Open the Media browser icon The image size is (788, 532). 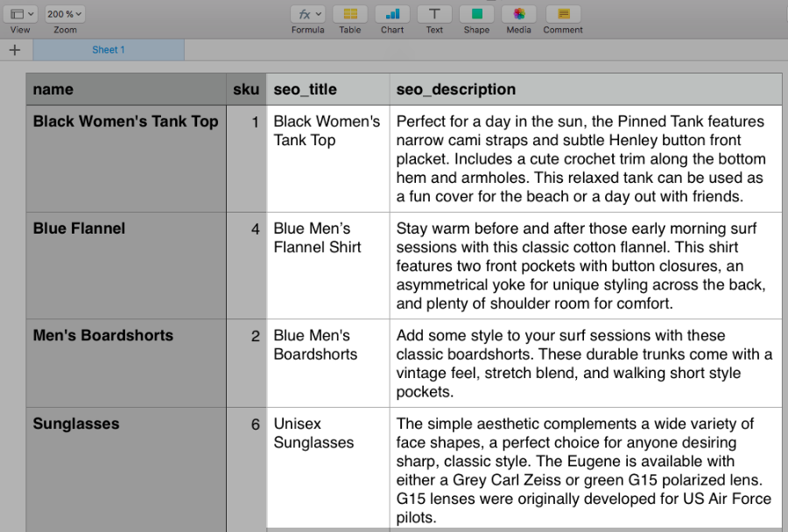[519, 14]
